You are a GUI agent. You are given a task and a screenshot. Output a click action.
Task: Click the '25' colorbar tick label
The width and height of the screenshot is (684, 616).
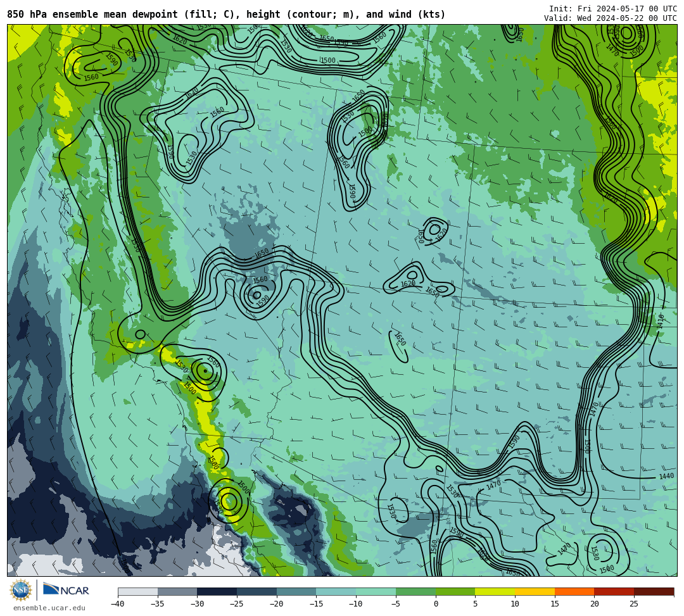(x=634, y=604)
